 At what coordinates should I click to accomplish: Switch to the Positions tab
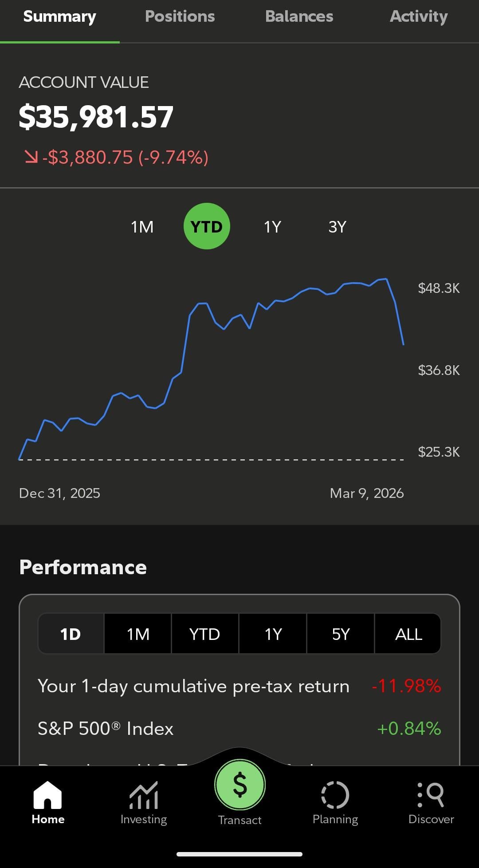[x=180, y=17]
